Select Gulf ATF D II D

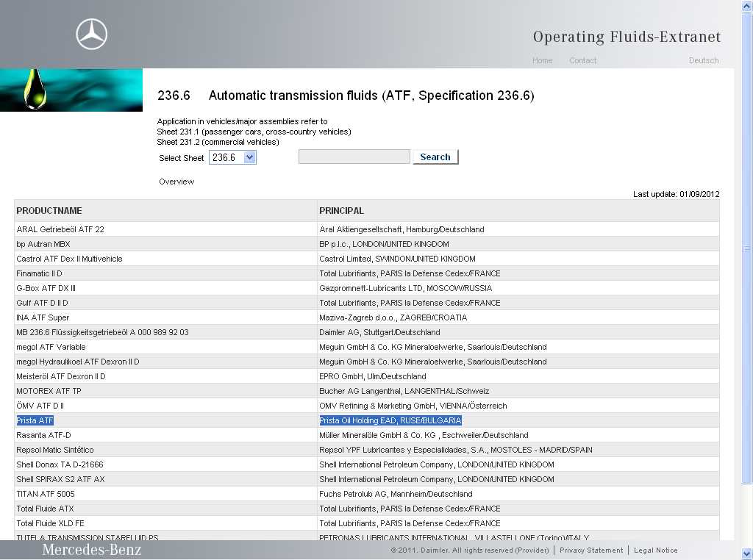click(x=42, y=303)
